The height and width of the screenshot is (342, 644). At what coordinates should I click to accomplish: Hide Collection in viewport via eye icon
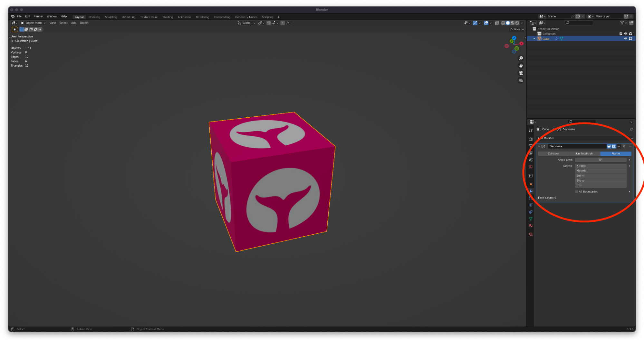click(x=626, y=34)
